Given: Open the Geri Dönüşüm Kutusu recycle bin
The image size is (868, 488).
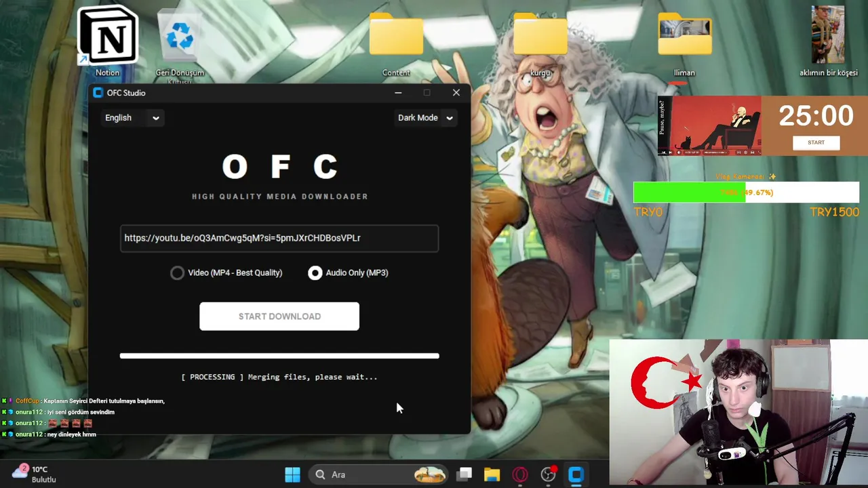Looking at the screenshot, I should (x=180, y=44).
